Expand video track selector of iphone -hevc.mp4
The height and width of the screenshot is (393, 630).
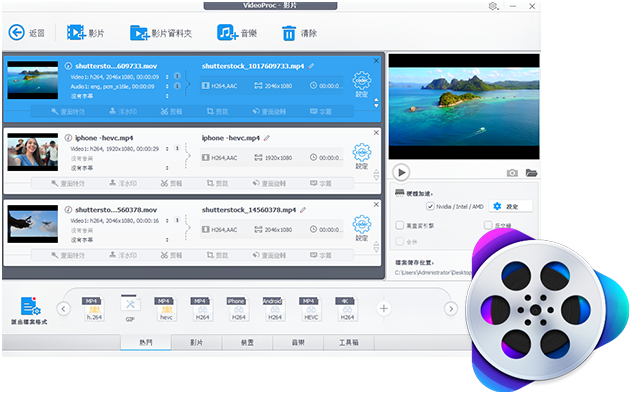[168, 148]
